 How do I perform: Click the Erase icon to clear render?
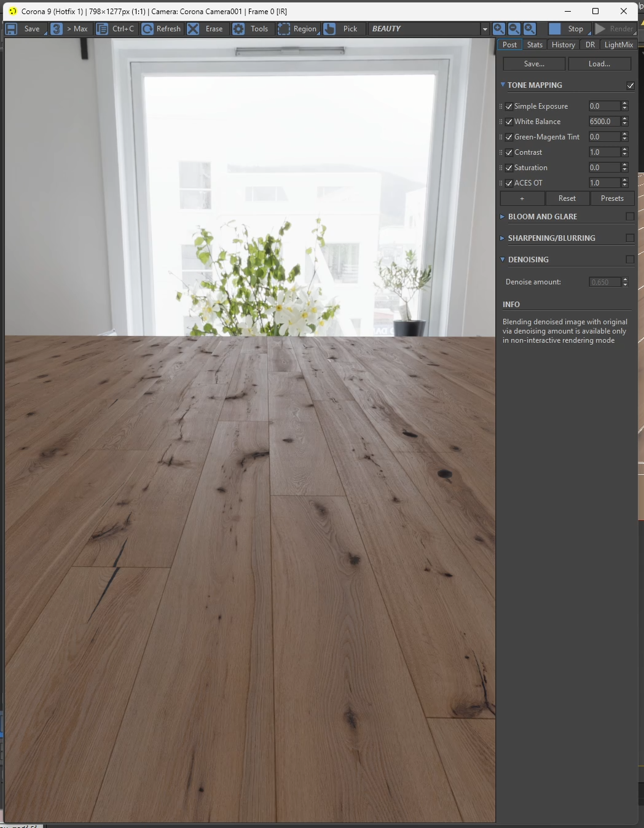tap(193, 29)
